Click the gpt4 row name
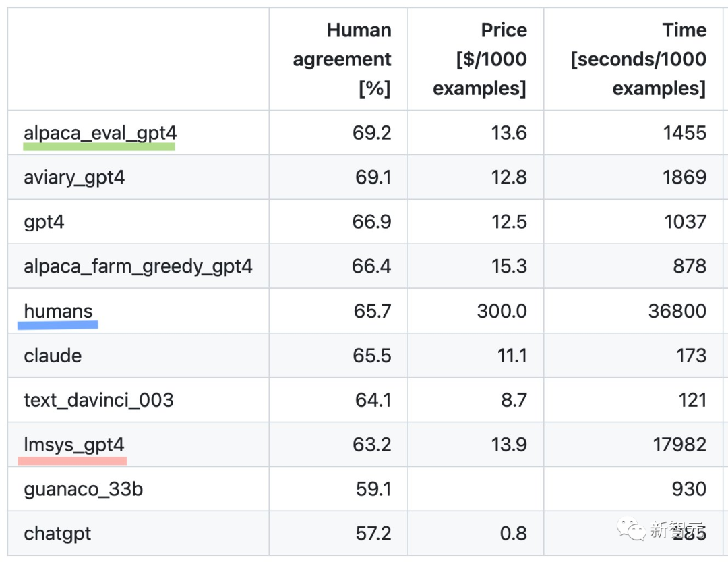728x562 pixels. [x=44, y=222]
